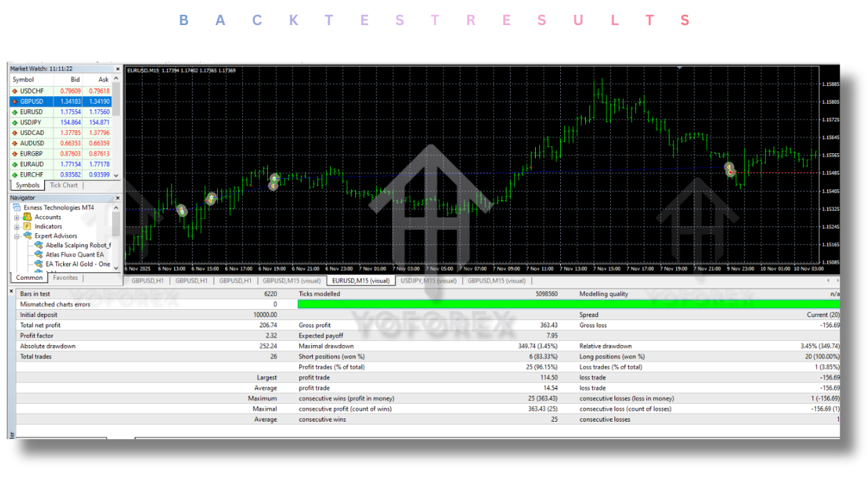Expand the Indicators tree node
The width and height of the screenshot is (868, 488).
17,226
